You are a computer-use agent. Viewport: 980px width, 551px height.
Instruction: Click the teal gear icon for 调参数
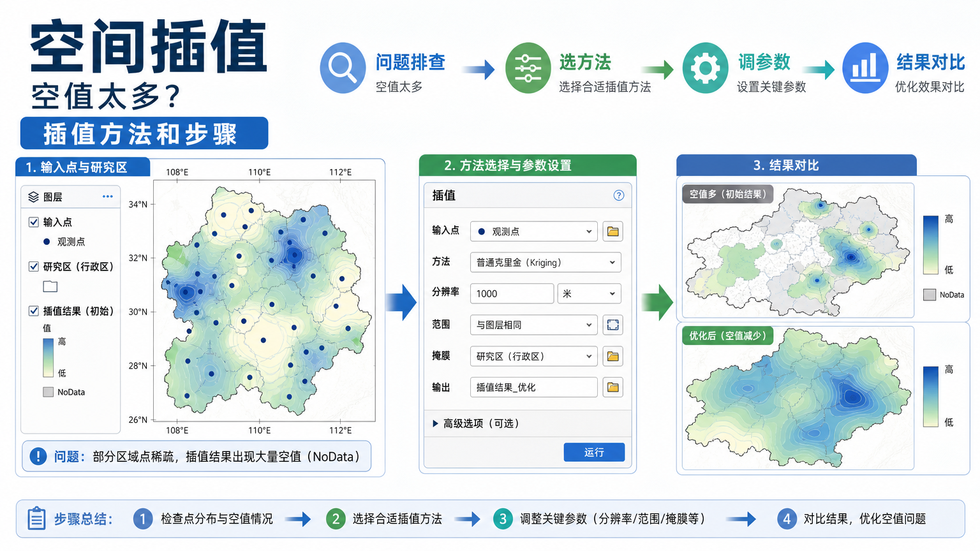[x=705, y=68]
